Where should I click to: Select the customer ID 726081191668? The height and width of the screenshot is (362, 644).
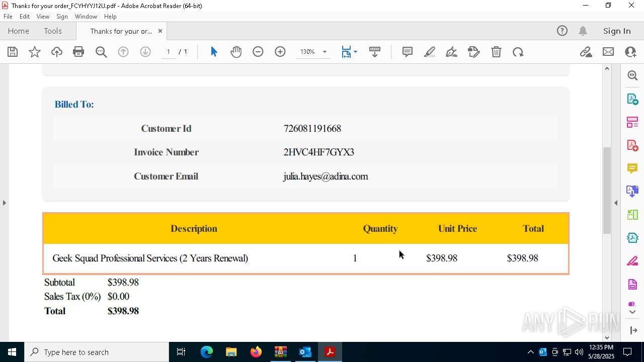click(x=312, y=129)
